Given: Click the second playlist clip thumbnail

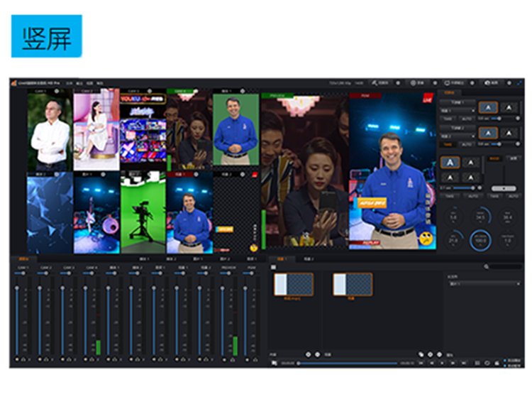Looking at the screenshot, I should [x=353, y=285].
